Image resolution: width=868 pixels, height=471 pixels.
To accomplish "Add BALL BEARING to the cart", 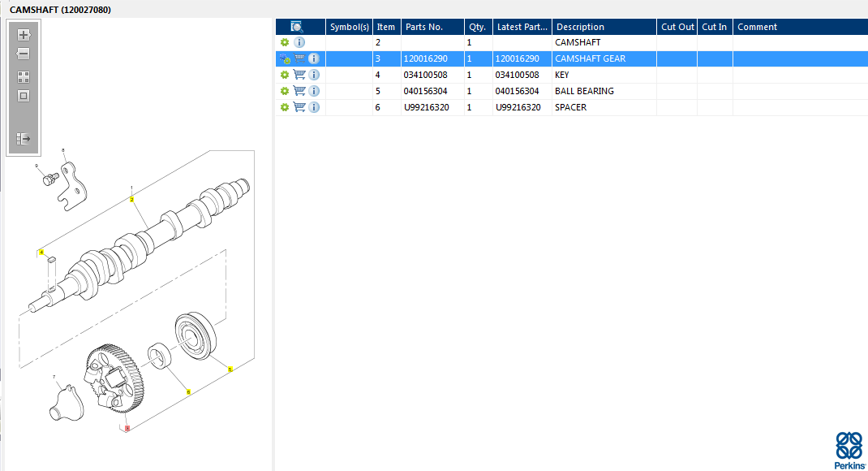I will pyautogui.click(x=299, y=91).
